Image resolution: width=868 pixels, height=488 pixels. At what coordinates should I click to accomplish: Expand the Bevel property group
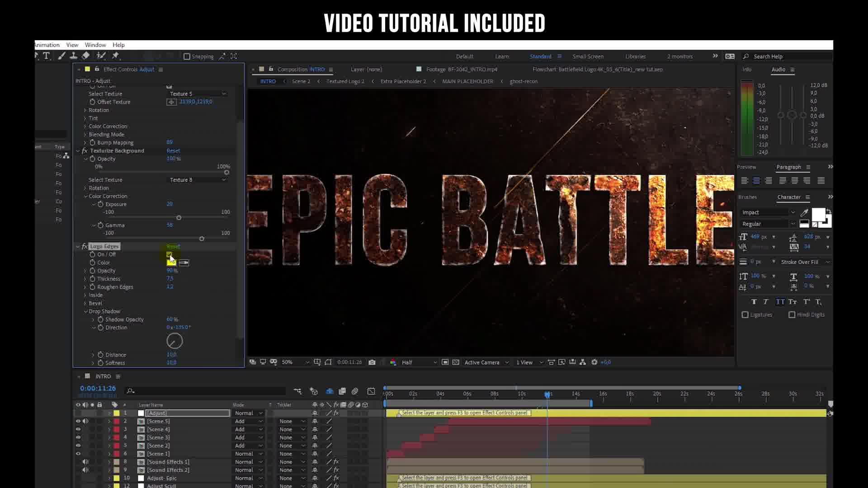click(x=85, y=304)
